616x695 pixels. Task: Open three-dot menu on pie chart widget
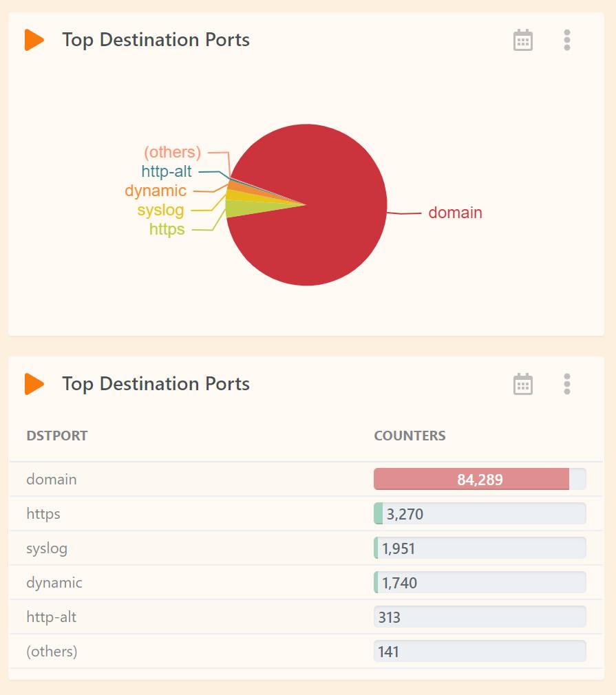click(x=566, y=41)
